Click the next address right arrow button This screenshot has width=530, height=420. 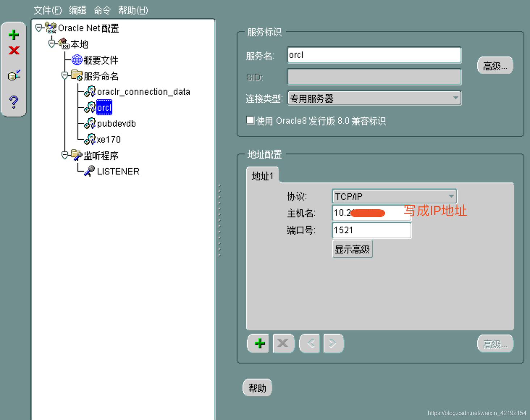point(333,343)
